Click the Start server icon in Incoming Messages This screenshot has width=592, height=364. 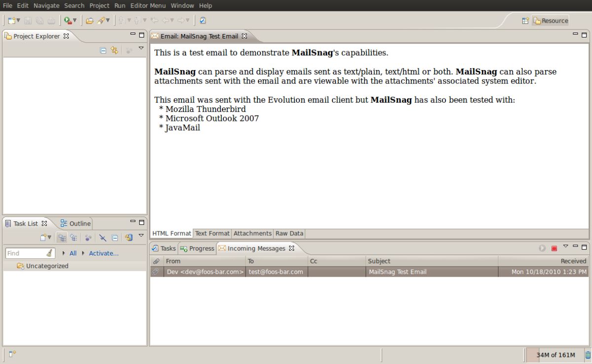pos(542,248)
